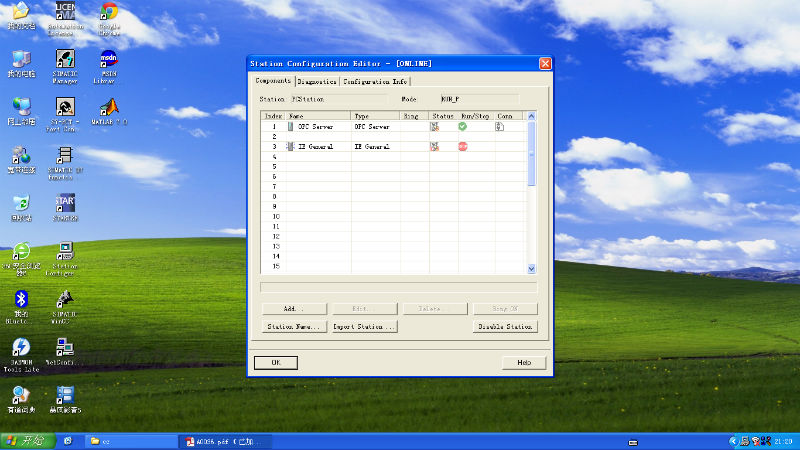Click the OPC Server status icon
The width and height of the screenshot is (800, 450).
click(434, 127)
